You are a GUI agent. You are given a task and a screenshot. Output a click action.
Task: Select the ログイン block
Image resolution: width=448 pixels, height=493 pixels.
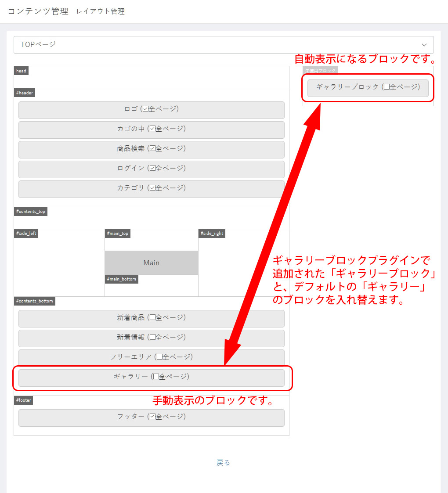[152, 169]
